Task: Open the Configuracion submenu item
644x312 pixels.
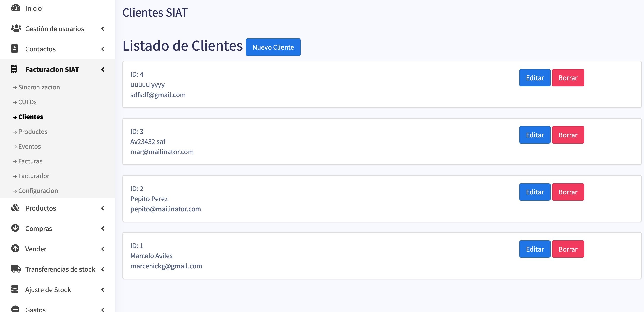Action: tap(38, 191)
